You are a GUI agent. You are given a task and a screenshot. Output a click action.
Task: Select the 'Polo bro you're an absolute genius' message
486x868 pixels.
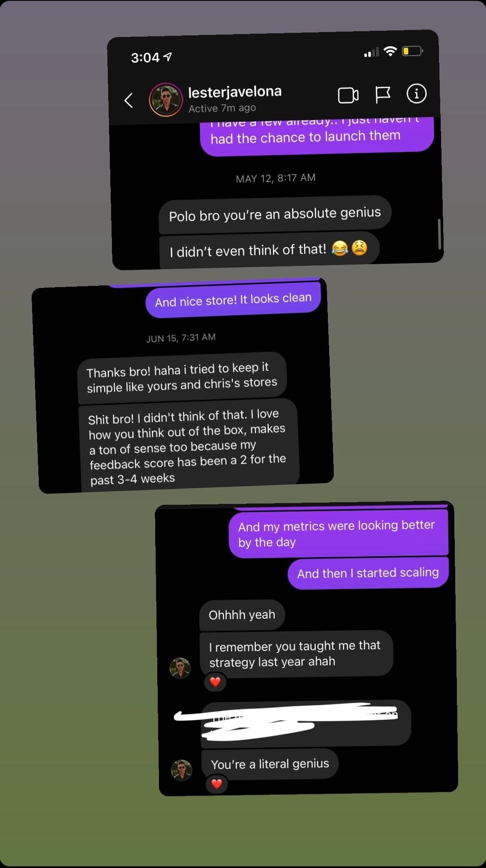point(275,215)
